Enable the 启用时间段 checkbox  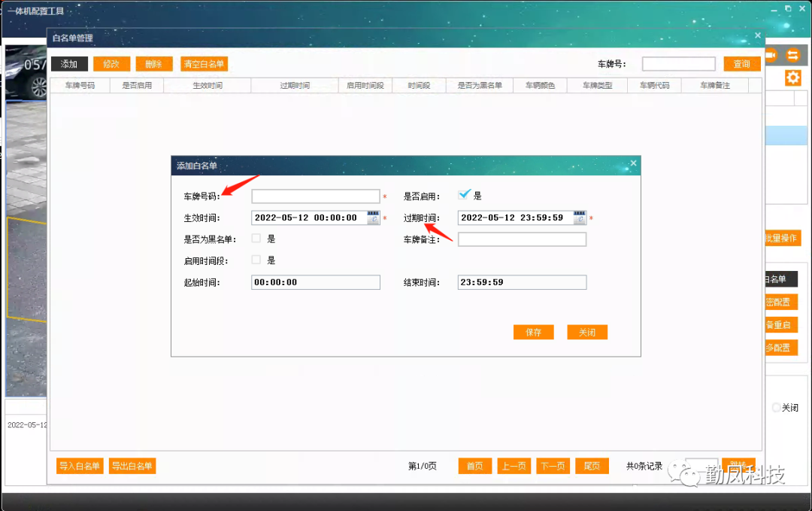(255, 260)
